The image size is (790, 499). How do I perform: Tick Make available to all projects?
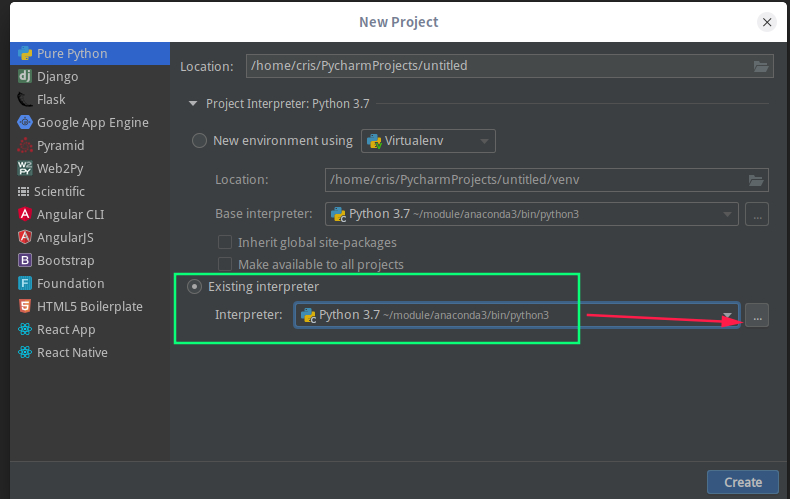[225, 264]
